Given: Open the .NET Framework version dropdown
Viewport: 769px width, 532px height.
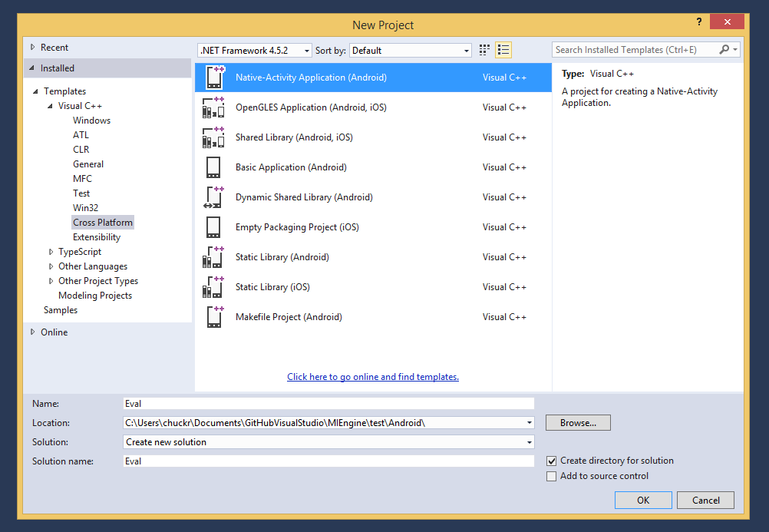Looking at the screenshot, I should (254, 51).
